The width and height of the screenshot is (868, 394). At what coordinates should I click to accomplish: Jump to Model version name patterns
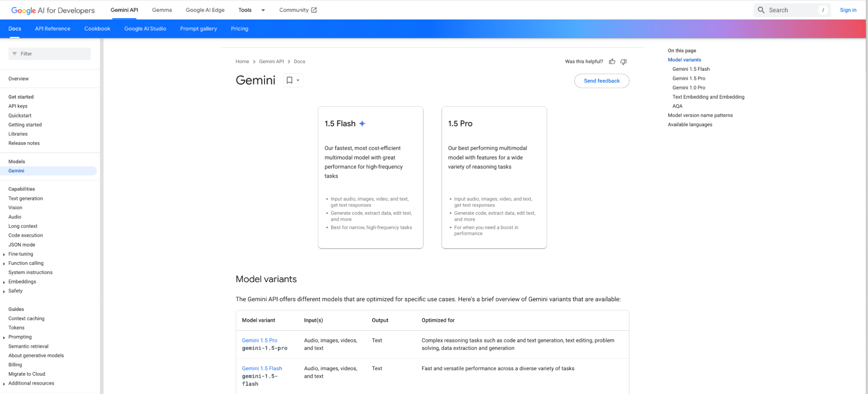[x=700, y=115]
